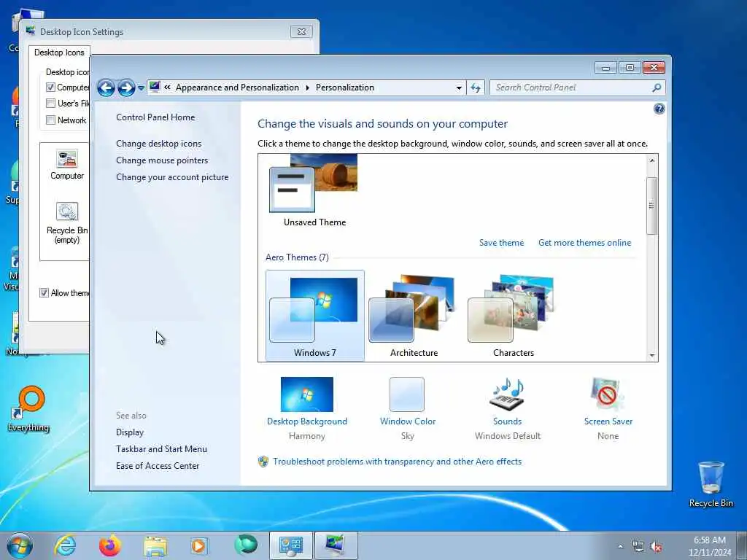Screen dimensions: 747x560
Task: Toggle Allow themes checkbox in Desktop Icon Settings
Action: [x=44, y=293]
